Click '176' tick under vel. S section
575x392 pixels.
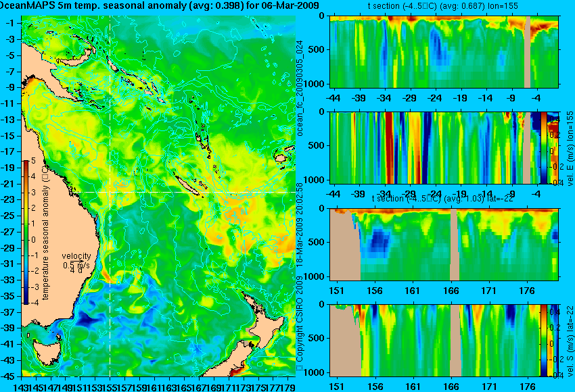[528, 387]
